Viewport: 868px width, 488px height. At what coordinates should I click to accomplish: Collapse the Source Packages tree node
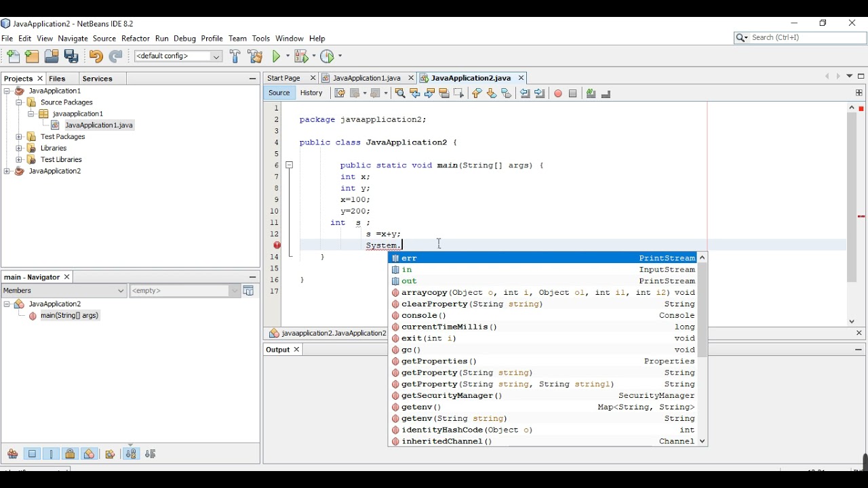(x=20, y=102)
